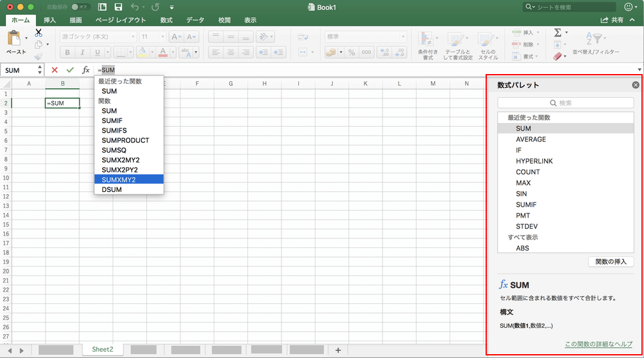
Task: Select SUMXMY2 in autocomplete list
Action: [x=129, y=180]
